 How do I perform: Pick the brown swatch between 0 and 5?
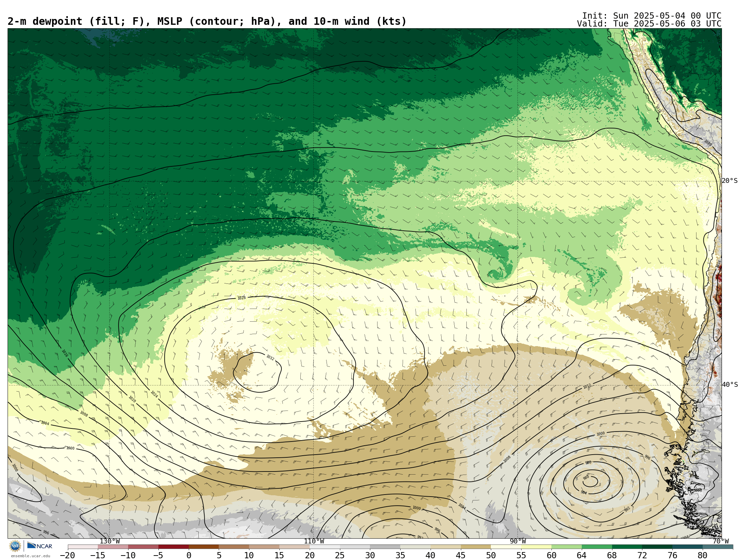204,547
